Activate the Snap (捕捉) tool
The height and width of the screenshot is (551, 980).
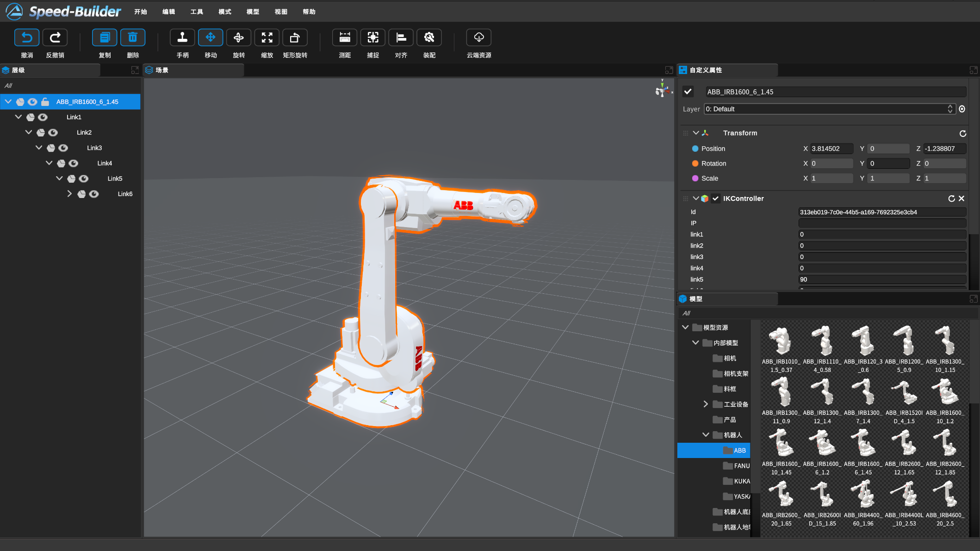coord(373,37)
